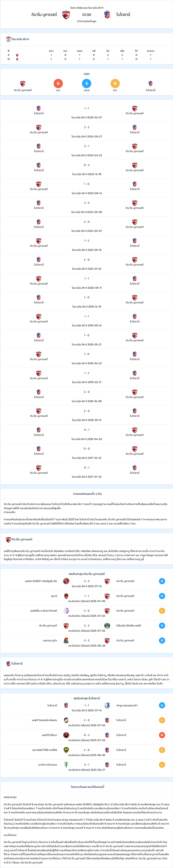Click the red W badge in Botosani form
Image resolution: width=173 pixels, height=868 pixels.
click(x=162, y=735)
